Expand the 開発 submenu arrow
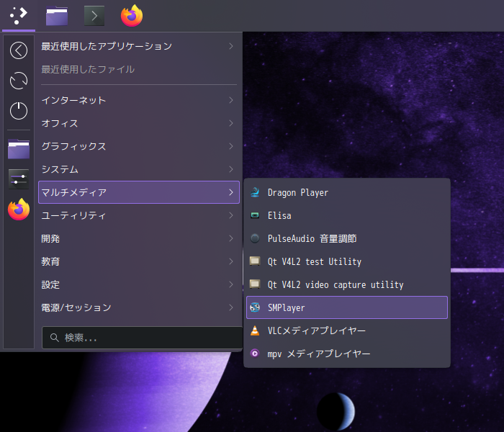Viewport: 504px width, 432px height. (x=231, y=238)
